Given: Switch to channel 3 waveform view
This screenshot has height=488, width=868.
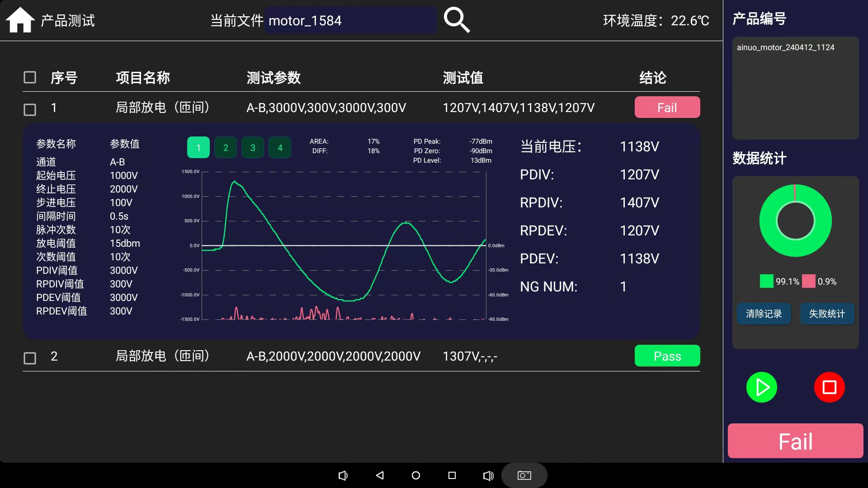Looking at the screenshot, I should click(x=253, y=147).
